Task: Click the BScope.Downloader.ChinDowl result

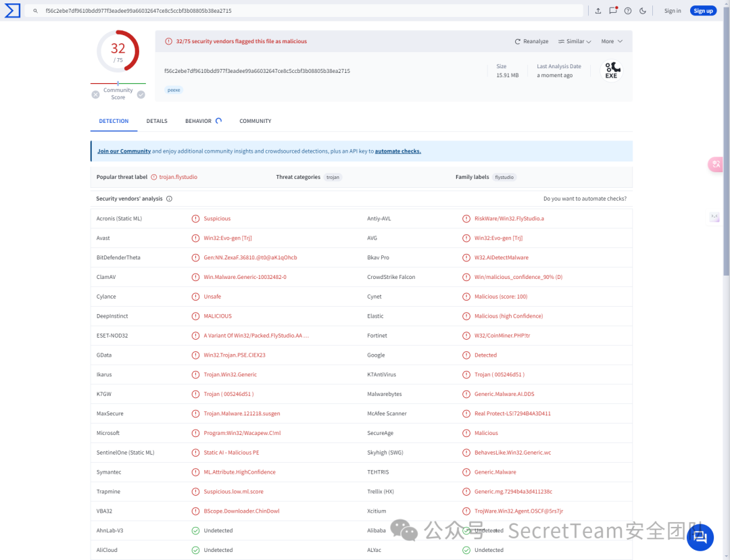Action: click(241, 511)
